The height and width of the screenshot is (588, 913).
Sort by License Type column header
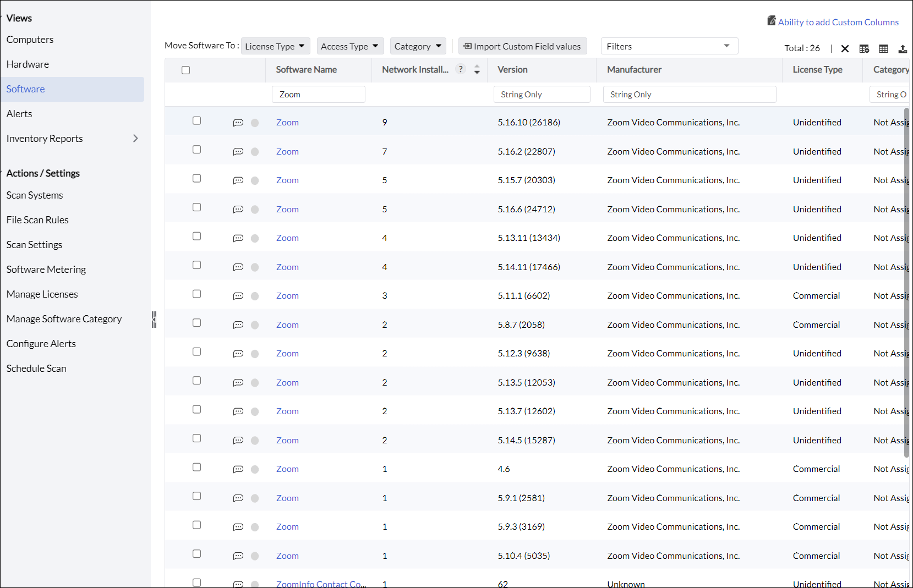click(817, 70)
